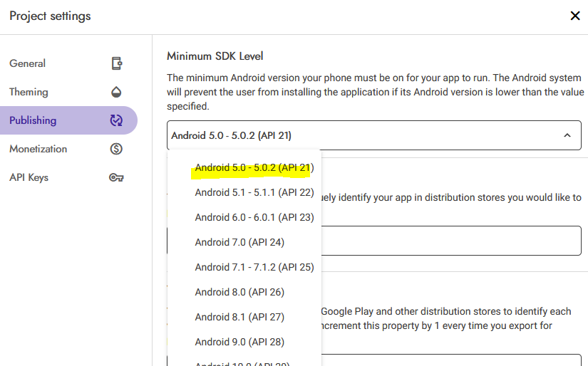Pick Android 6.0 - 6.0.1 (API 23)
The height and width of the screenshot is (366, 588).
pos(254,217)
